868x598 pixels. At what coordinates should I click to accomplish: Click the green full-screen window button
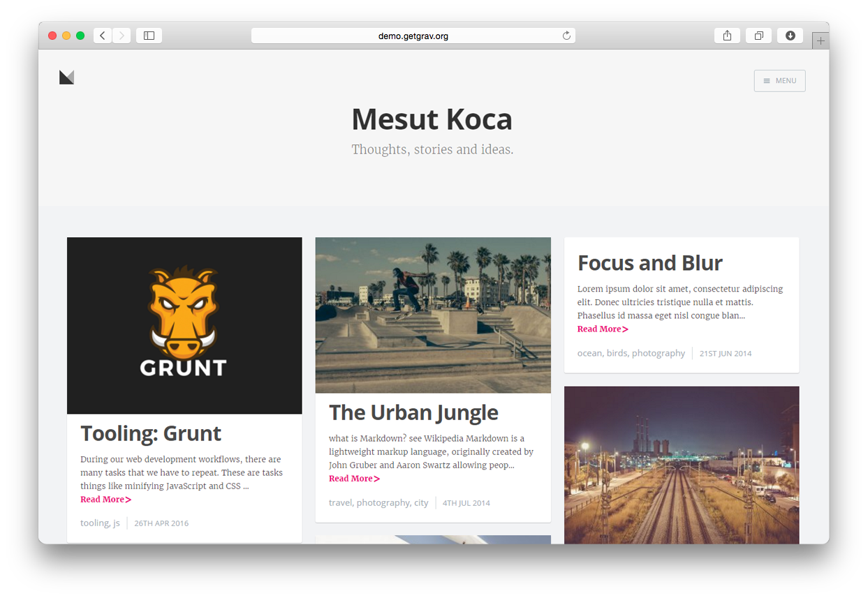(x=80, y=36)
